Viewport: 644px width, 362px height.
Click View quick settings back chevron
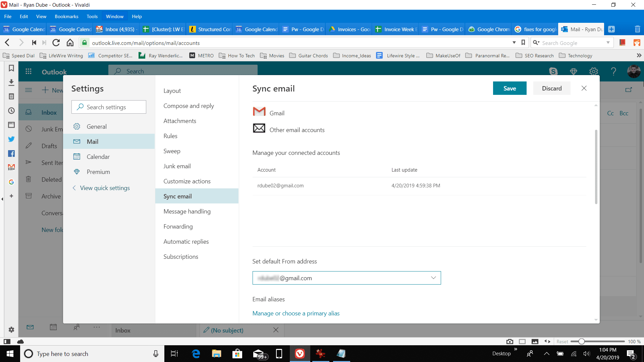pos(73,187)
